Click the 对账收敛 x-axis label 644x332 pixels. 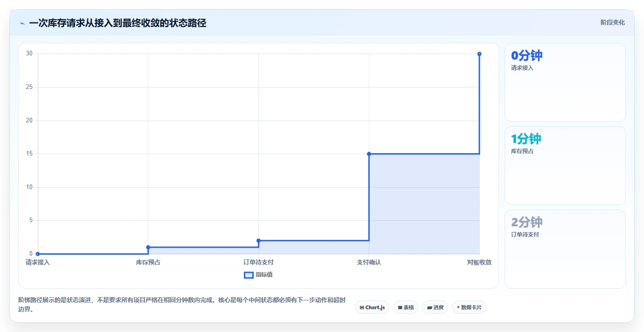pos(479,263)
